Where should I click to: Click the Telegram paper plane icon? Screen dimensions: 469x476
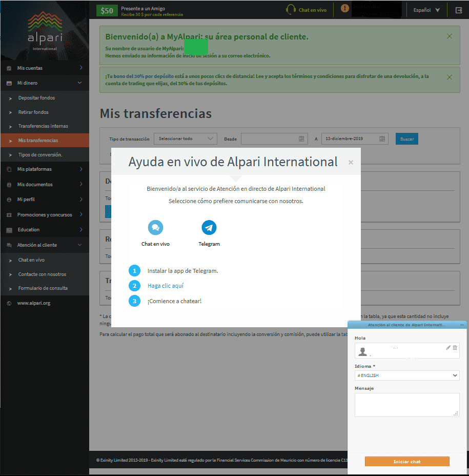point(209,228)
